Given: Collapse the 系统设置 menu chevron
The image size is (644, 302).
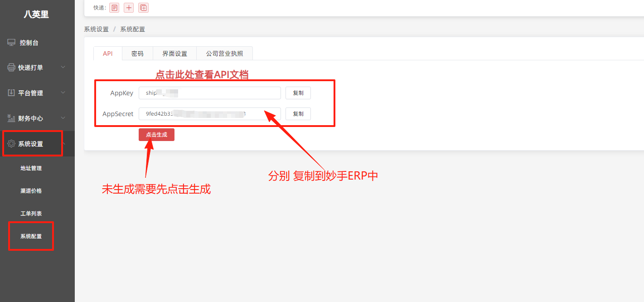Looking at the screenshot, I should 64,144.
